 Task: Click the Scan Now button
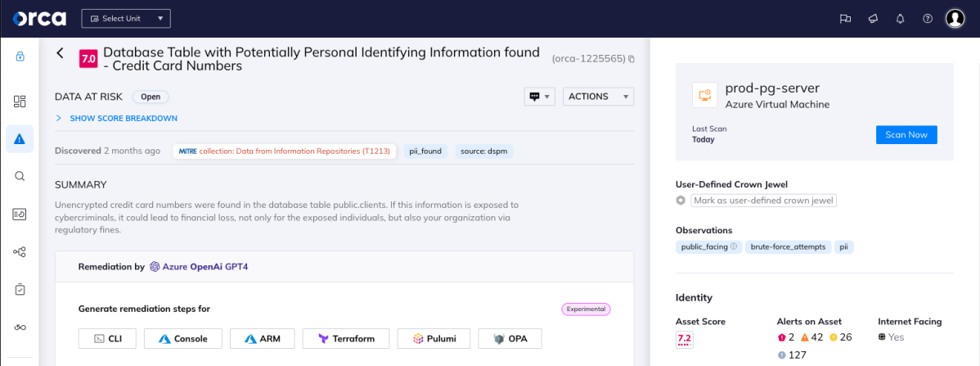click(906, 134)
